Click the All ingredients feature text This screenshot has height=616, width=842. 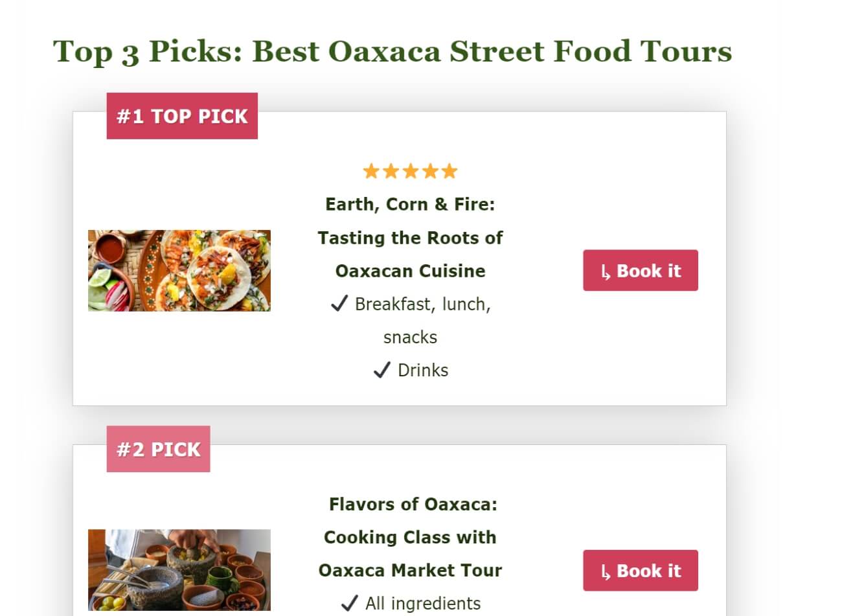[423, 603]
